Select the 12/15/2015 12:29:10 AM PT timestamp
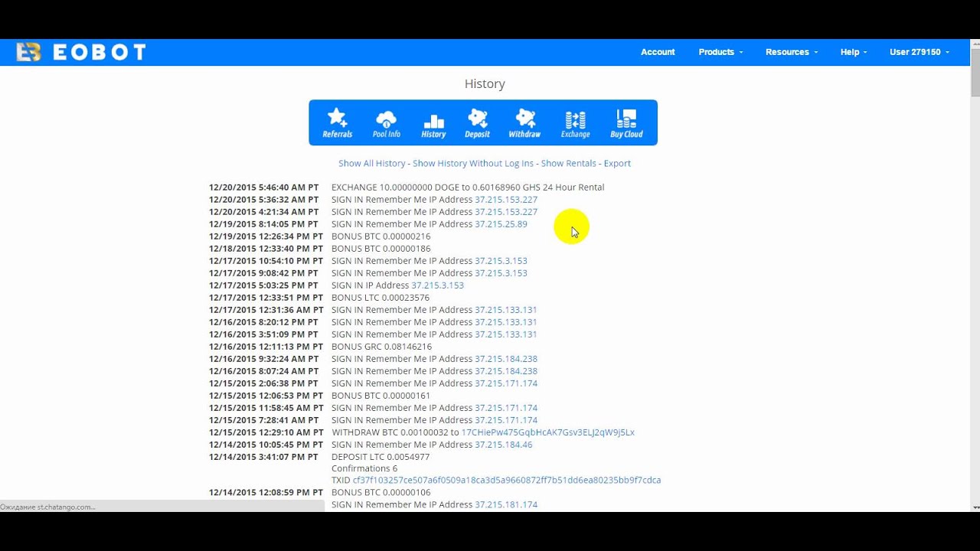This screenshot has height=551, width=980. (266, 432)
